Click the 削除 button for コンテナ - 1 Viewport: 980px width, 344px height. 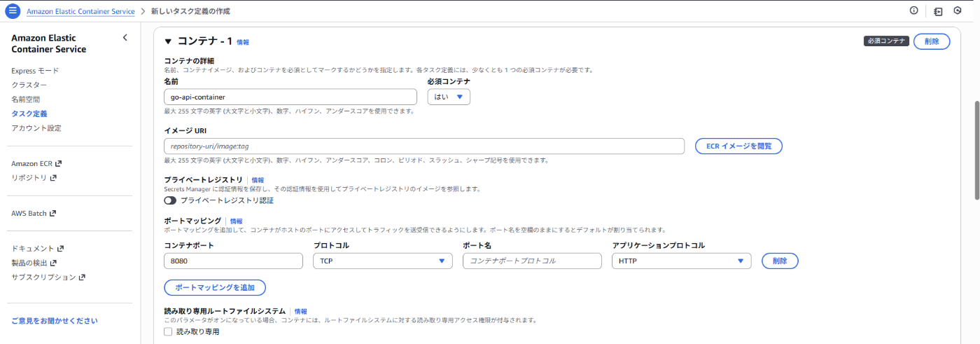tap(932, 41)
